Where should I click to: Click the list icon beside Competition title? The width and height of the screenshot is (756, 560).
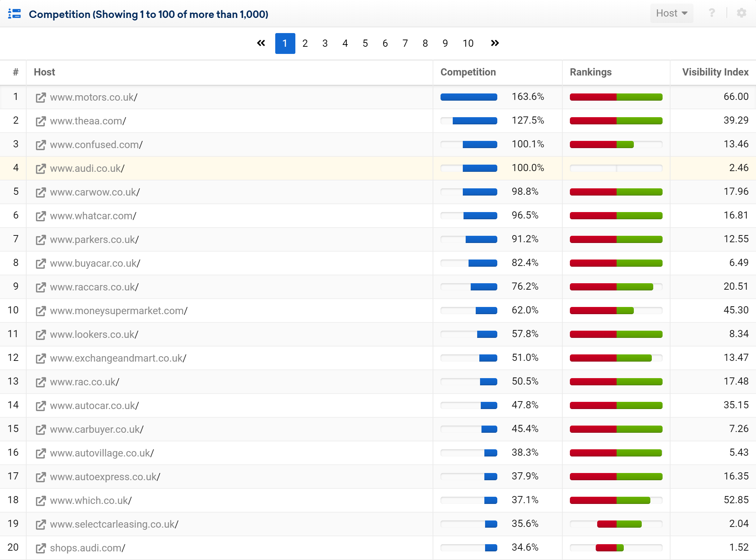tap(15, 14)
